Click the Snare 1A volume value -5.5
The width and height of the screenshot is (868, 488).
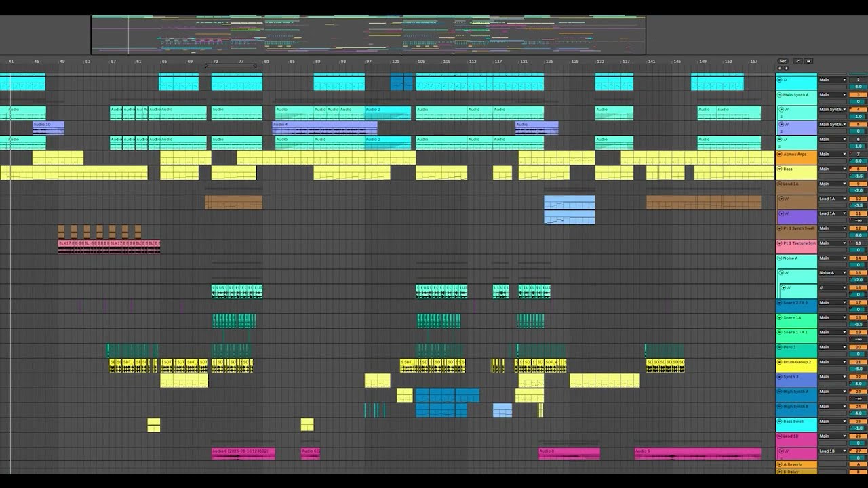tap(858, 325)
